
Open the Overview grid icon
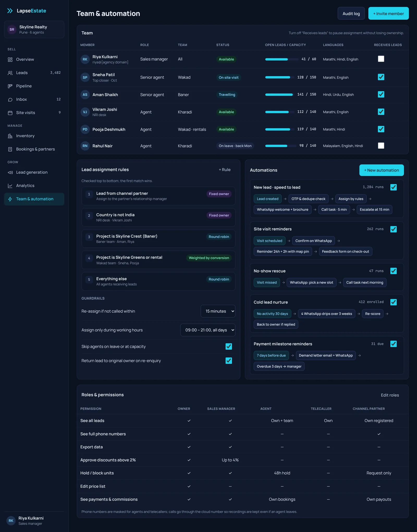tap(10, 59)
